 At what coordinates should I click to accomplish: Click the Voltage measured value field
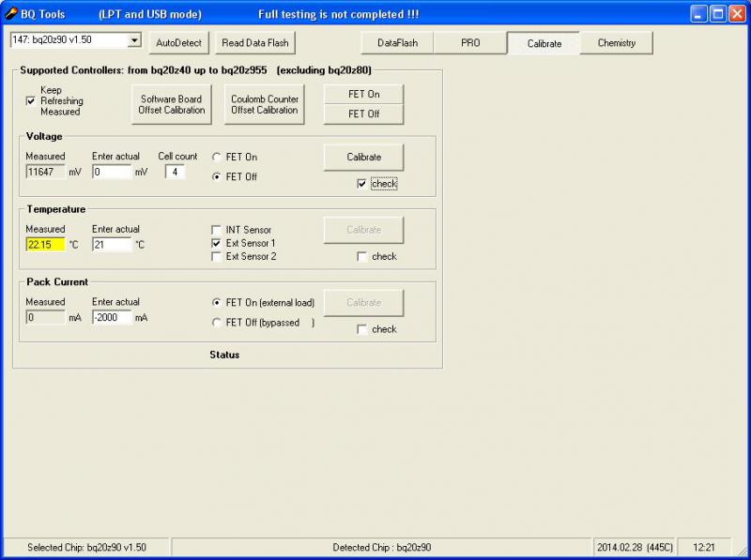point(45,172)
